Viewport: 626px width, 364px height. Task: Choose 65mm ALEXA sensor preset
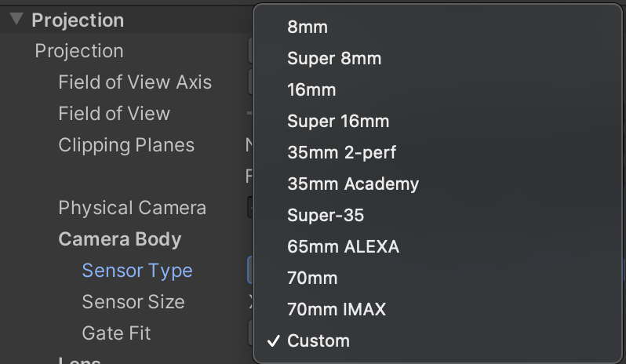pyautogui.click(x=343, y=247)
